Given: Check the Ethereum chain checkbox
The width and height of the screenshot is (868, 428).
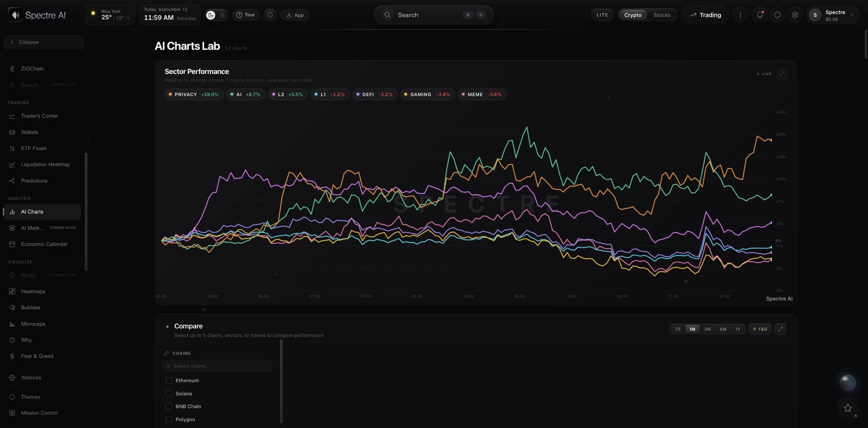Looking at the screenshot, I should tap(169, 381).
